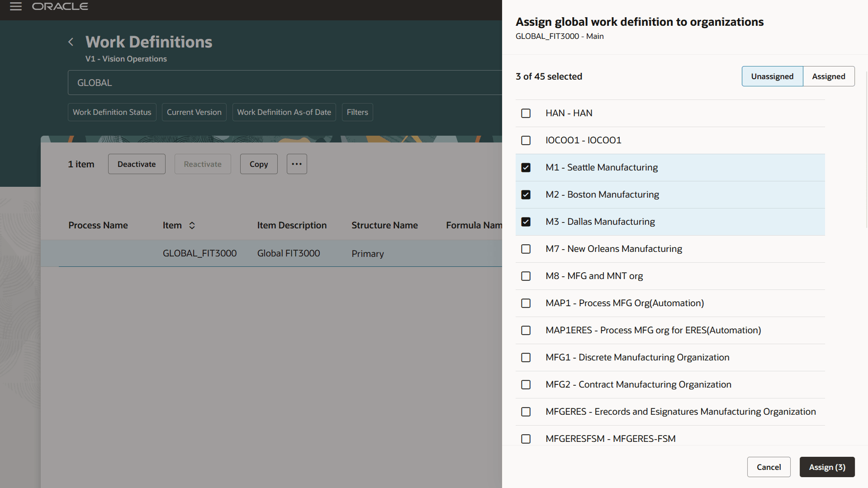Cancel the organization assignment dialog
Image resolution: width=868 pixels, height=488 pixels.
pyautogui.click(x=768, y=467)
